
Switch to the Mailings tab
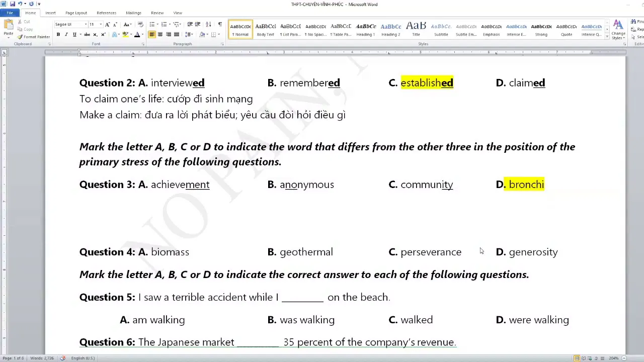133,13
